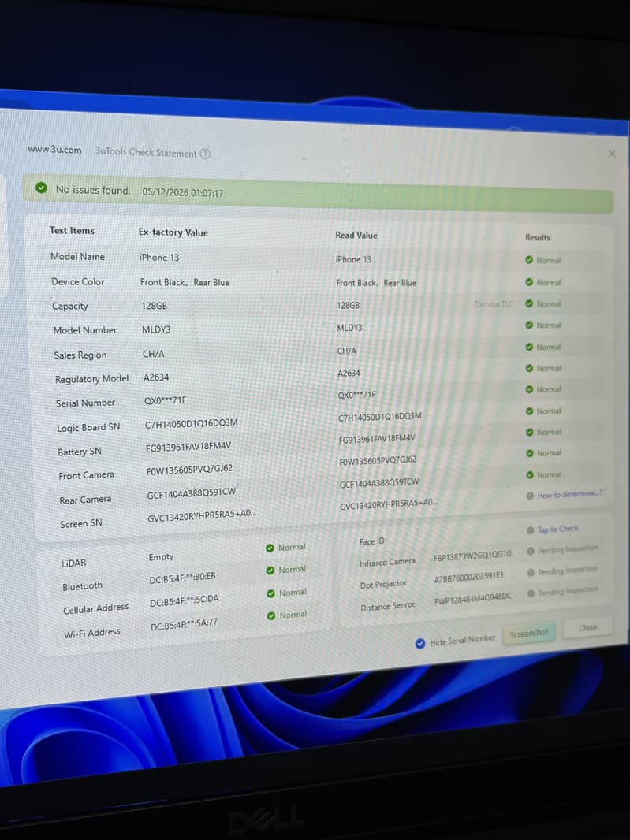This screenshot has height=840, width=630.
Task: Click the Read Value column header
Action: (x=356, y=235)
